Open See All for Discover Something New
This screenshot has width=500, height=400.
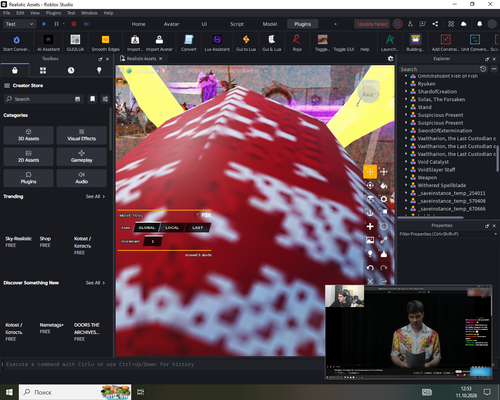click(x=95, y=283)
